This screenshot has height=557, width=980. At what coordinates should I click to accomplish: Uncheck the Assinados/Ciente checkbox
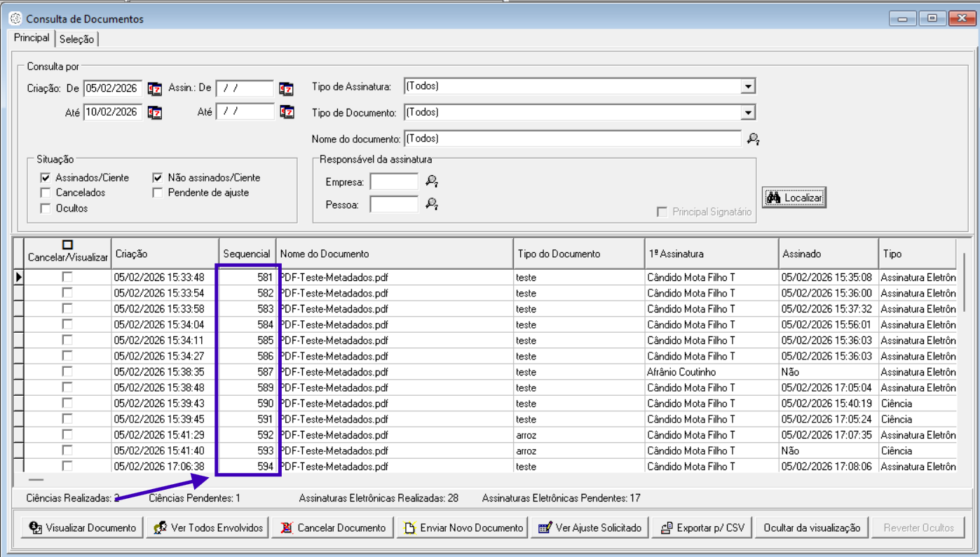[46, 178]
